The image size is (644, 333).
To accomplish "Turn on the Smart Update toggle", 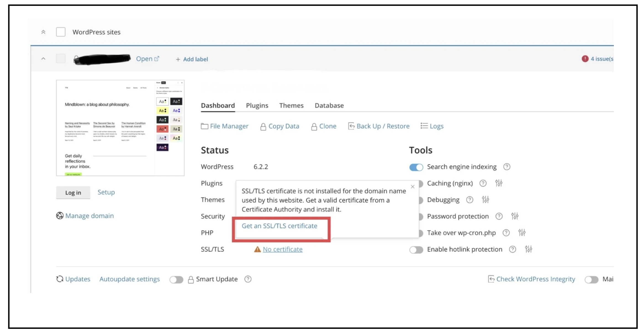I will click(176, 279).
